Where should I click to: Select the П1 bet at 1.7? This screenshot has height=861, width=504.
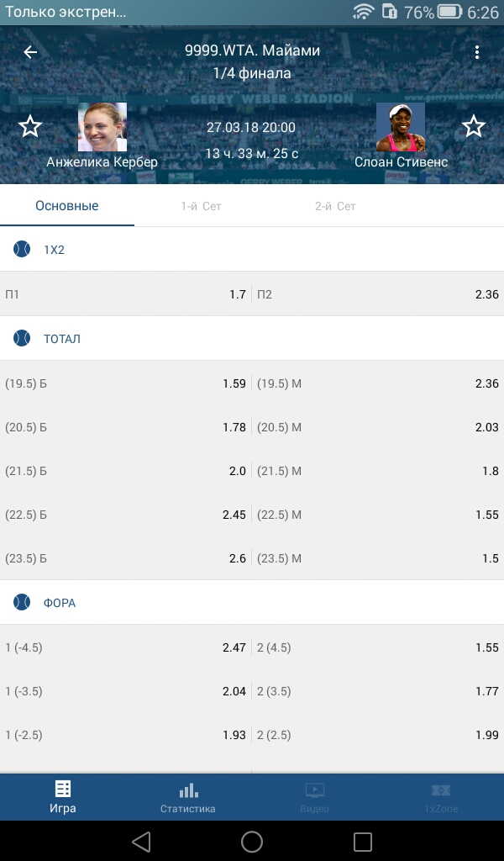pyautogui.click(x=126, y=294)
